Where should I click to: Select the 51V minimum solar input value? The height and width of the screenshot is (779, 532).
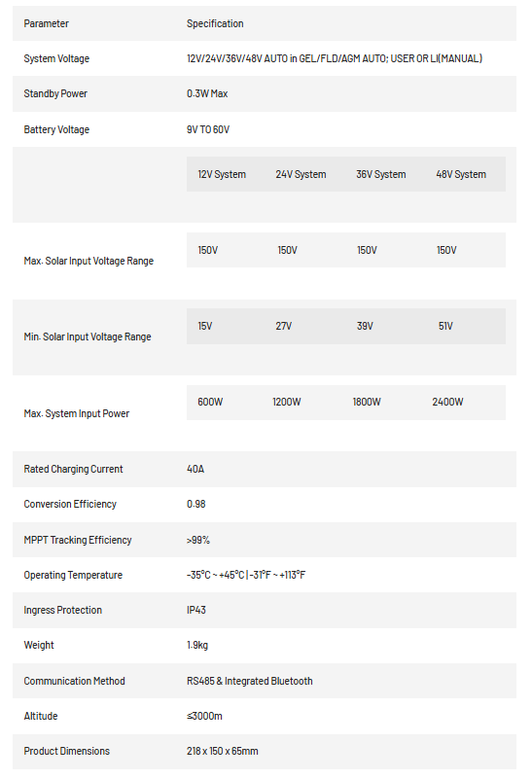445,326
